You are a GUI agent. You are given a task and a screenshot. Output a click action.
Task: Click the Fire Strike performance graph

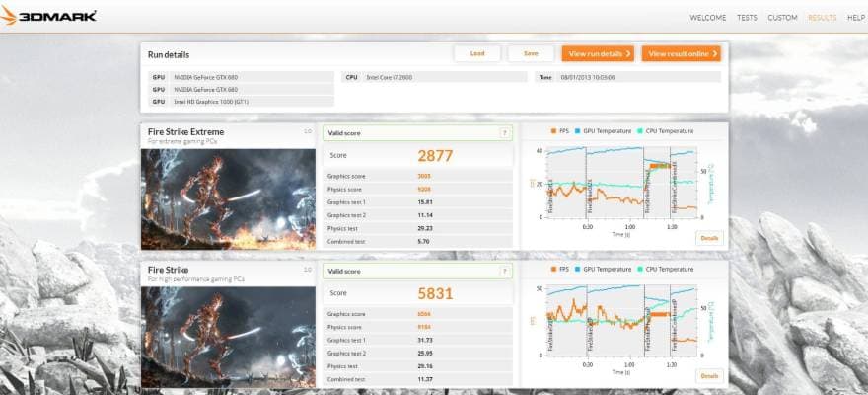tap(621, 320)
